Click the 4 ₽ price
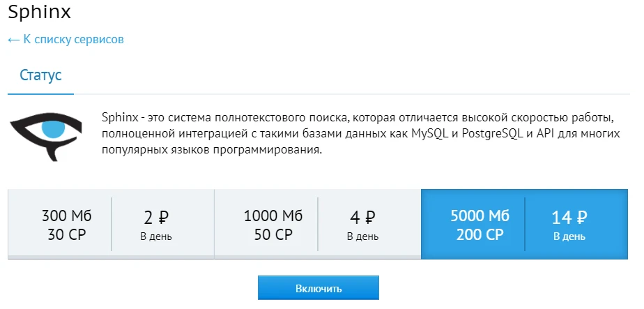 [x=362, y=218]
